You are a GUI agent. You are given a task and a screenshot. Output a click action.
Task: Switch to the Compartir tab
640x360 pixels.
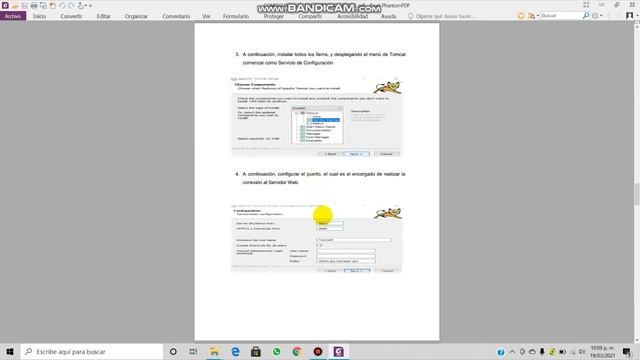310,16
